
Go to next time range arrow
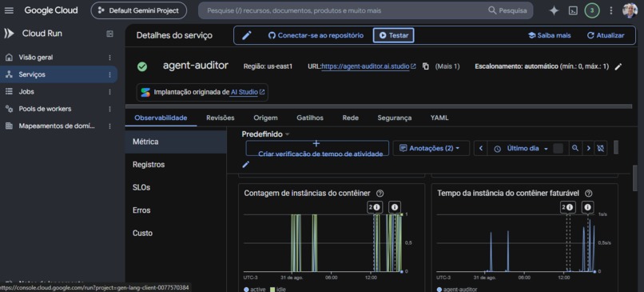[588, 148]
